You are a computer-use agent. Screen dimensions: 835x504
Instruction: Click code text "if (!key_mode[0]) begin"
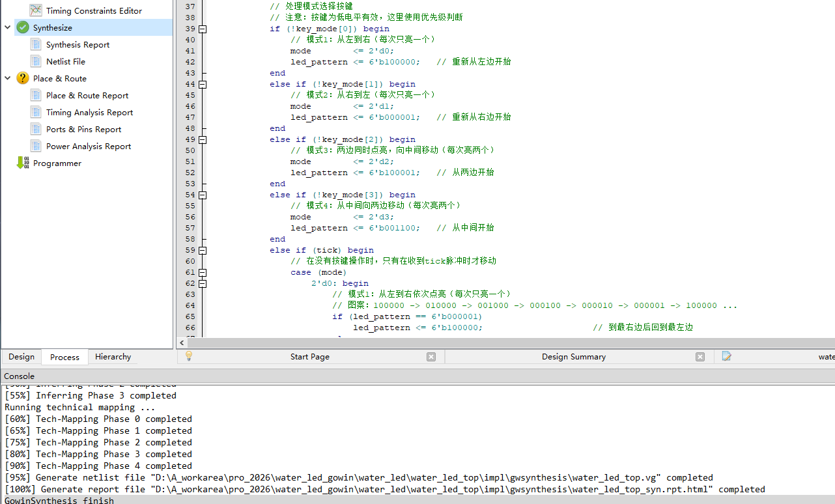(x=330, y=29)
